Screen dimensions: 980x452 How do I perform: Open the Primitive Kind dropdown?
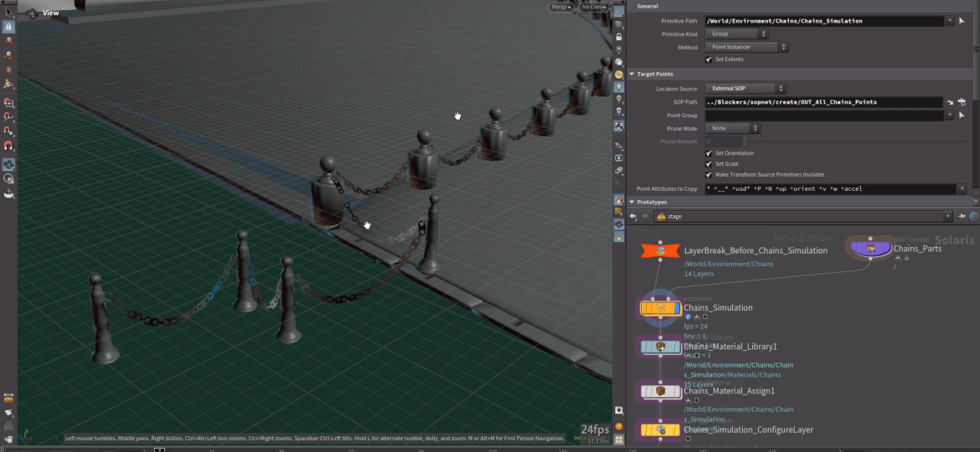pos(736,34)
